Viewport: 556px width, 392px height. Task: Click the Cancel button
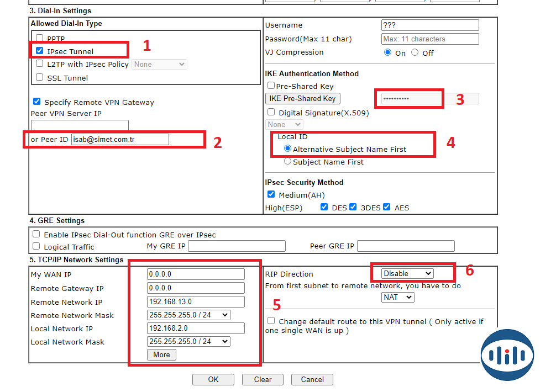click(x=312, y=379)
